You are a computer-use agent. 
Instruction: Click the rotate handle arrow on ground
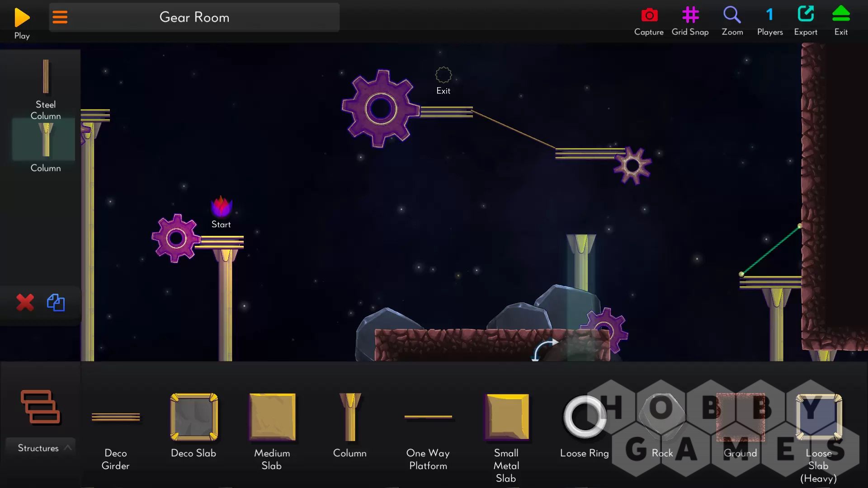[544, 350]
